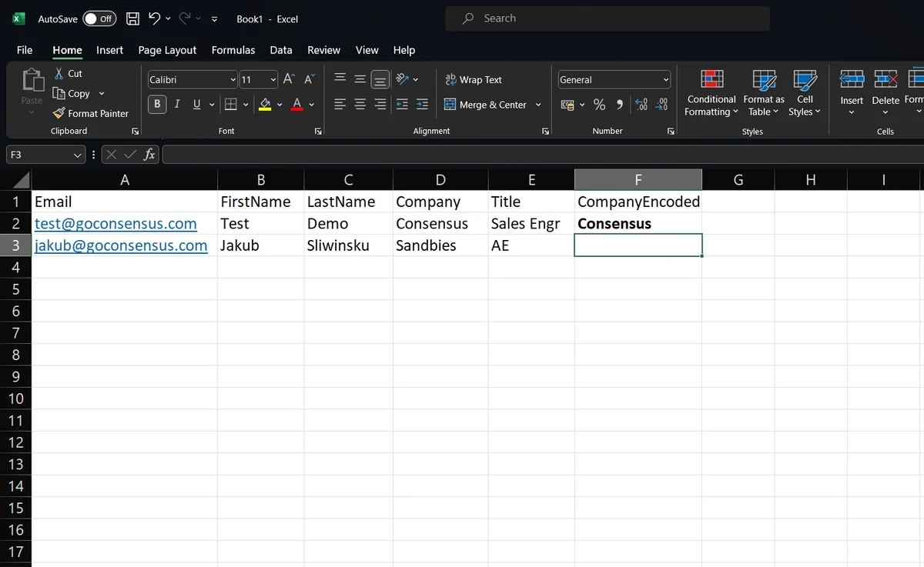Open the Clipboard pane launcher

pos(136,132)
